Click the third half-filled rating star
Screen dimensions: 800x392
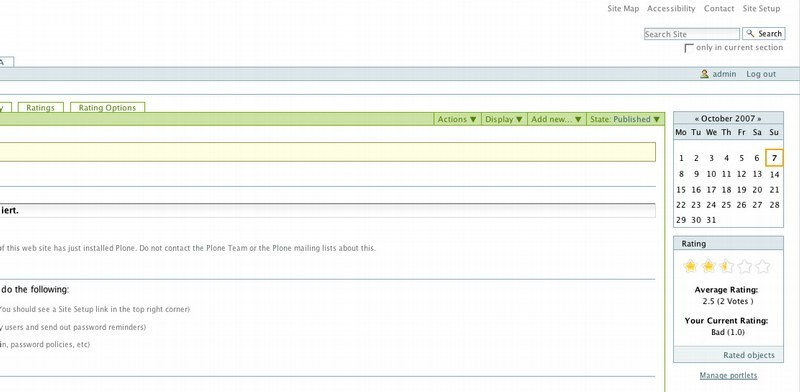pyautogui.click(x=727, y=266)
